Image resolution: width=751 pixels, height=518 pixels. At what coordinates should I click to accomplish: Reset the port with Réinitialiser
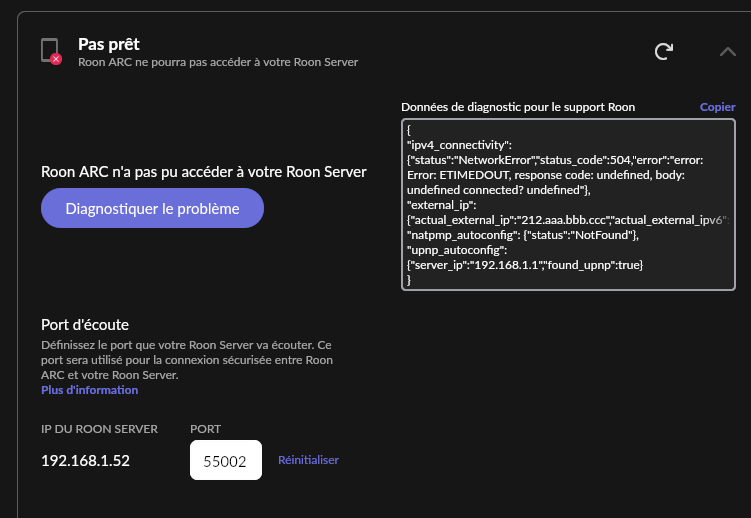(x=308, y=460)
